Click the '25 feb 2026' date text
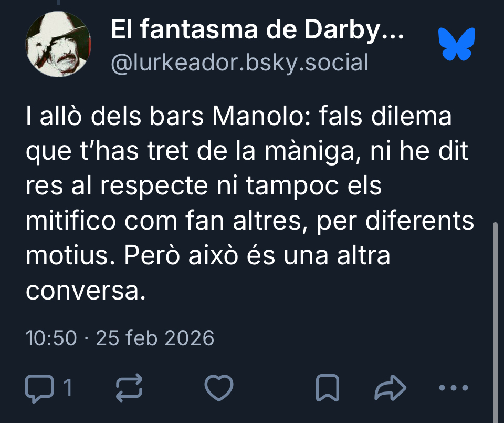Viewport: 504px width, 423px height. tap(155, 338)
